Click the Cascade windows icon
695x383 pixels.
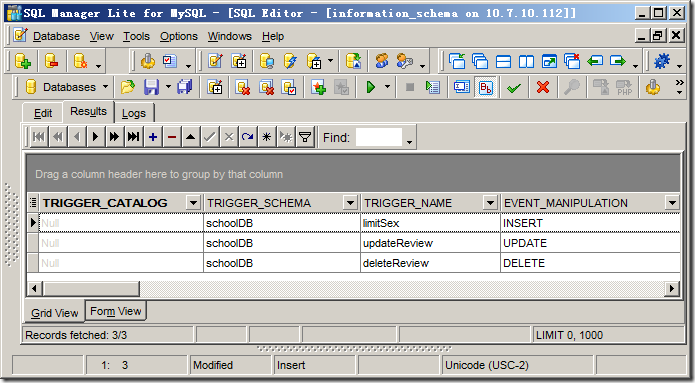[x=480, y=61]
